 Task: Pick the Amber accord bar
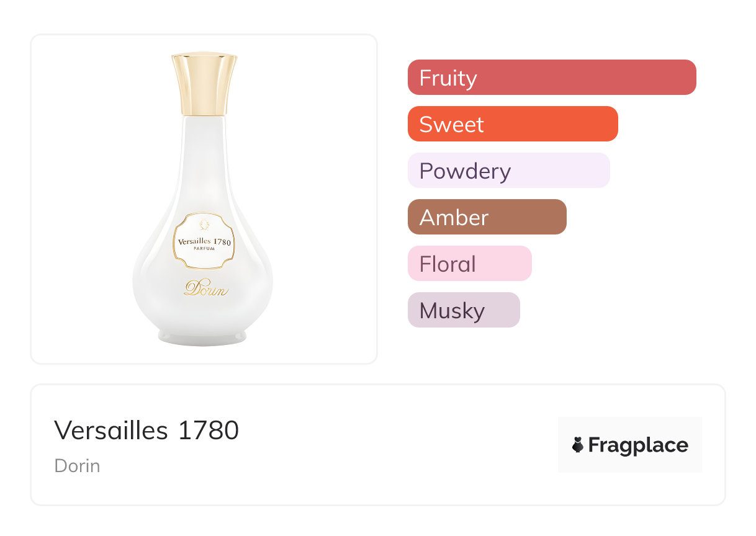[x=487, y=217]
